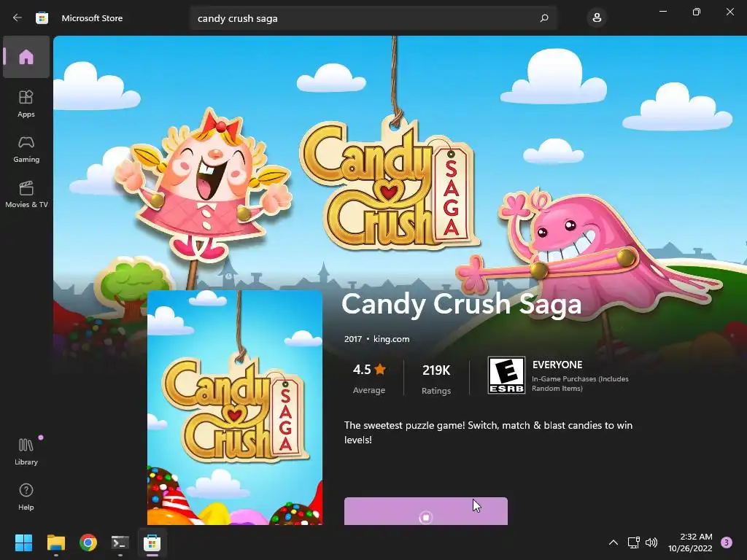Click the In-Game Purchases note text

pyautogui.click(x=580, y=384)
